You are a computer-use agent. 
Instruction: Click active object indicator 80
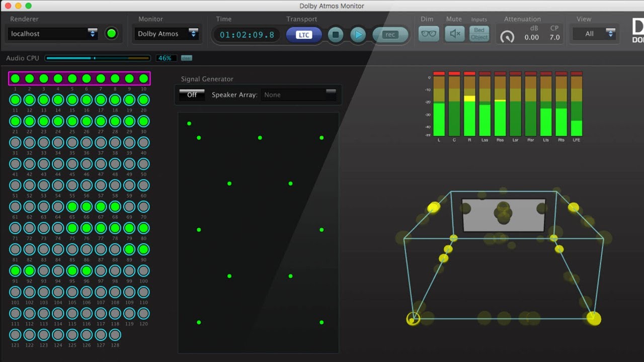point(143,228)
